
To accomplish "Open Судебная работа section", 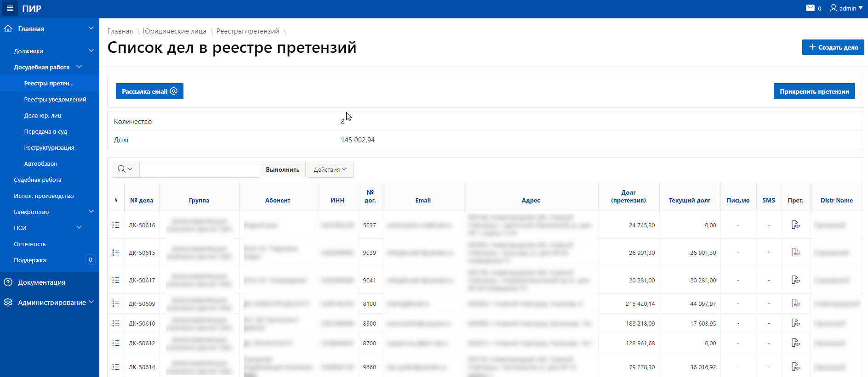I will [x=38, y=180].
